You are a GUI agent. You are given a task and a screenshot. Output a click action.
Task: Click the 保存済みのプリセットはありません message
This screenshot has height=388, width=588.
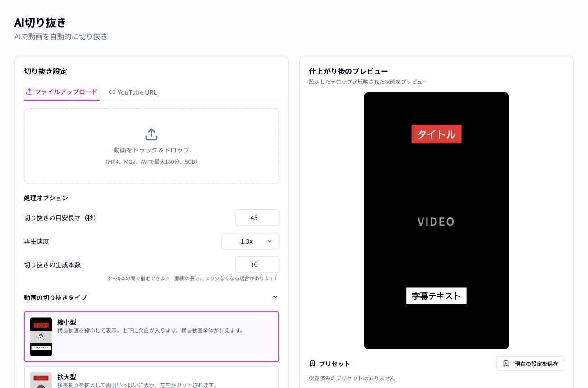click(352, 378)
